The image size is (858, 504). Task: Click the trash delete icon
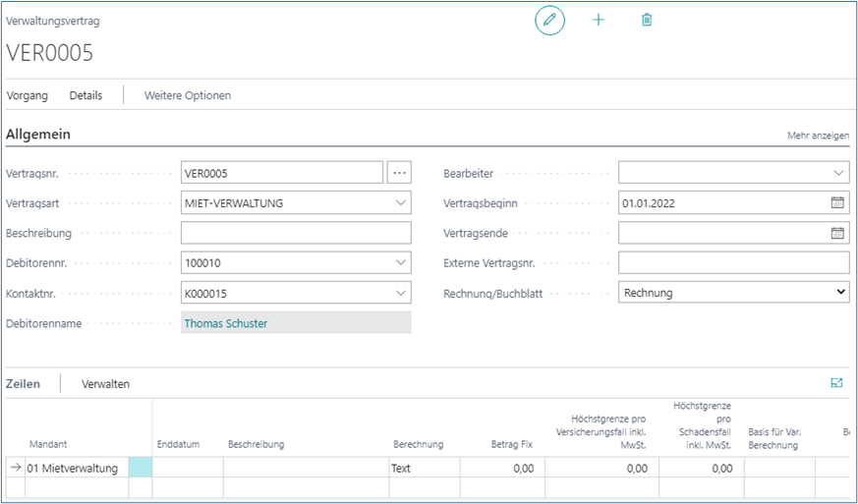[647, 20]
